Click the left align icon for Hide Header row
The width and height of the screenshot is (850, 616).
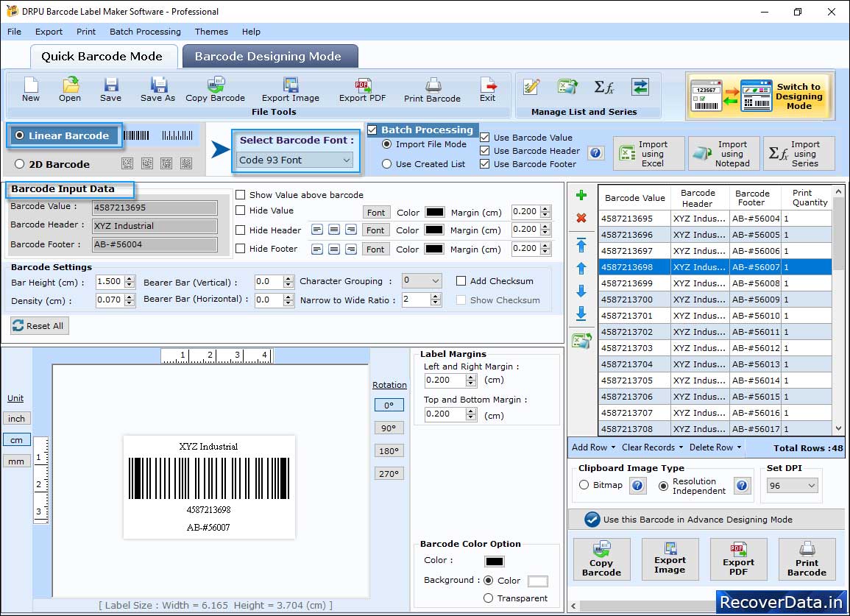[317, 230]
